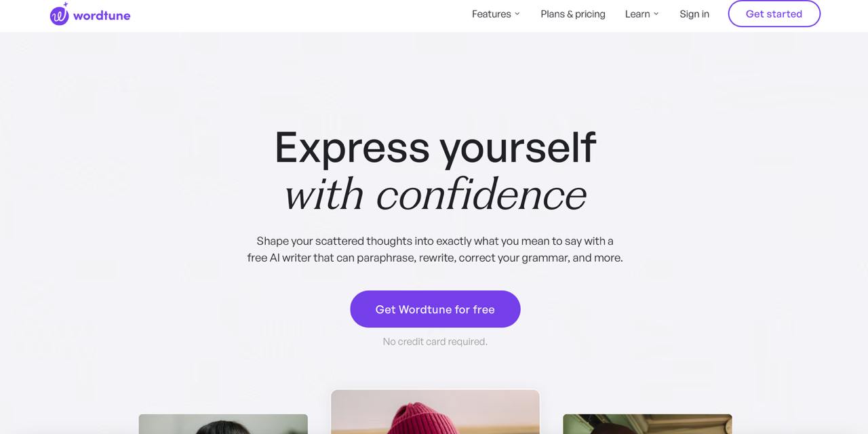Click the Shape your scattered thoughts line
868x434 pixels.
(x=435, y=241)
